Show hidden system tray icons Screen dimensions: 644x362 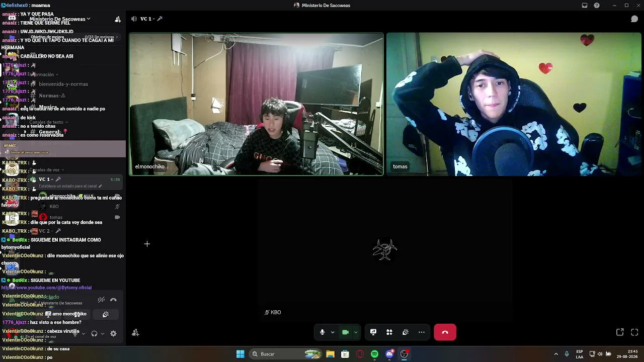pyautogui.click(x=556, y=354)
